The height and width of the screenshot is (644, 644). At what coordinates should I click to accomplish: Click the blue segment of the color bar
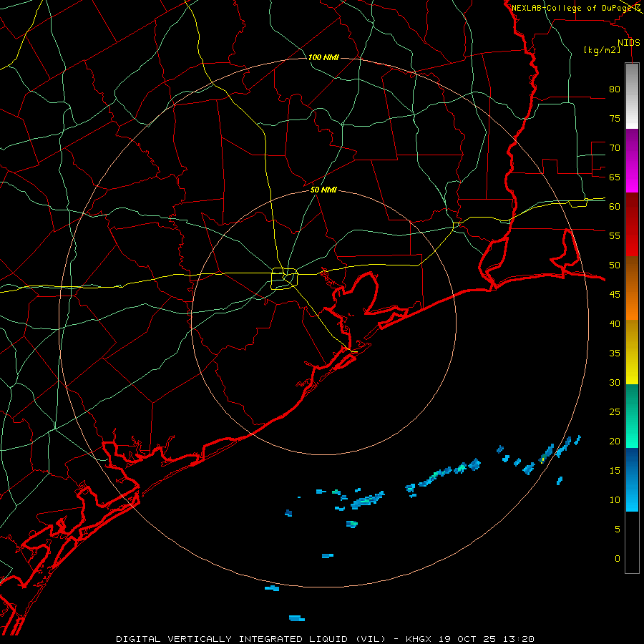tap(632, 479)
